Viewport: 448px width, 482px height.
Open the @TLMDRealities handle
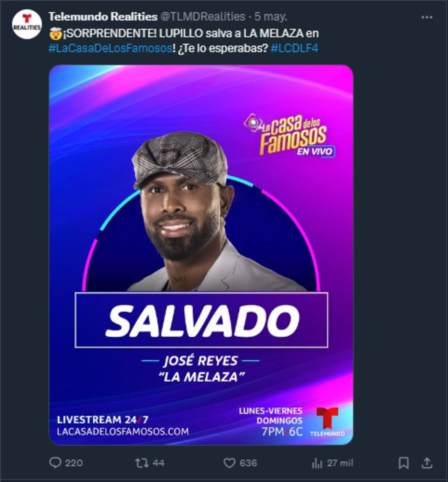[203, 16]
